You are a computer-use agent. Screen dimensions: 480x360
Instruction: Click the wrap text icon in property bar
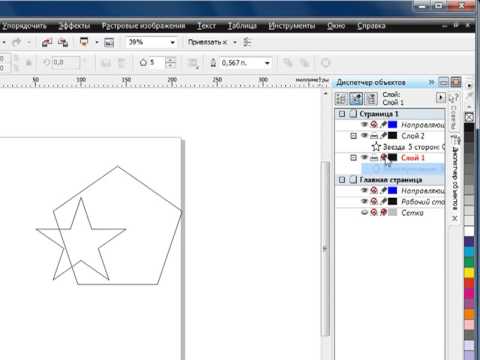point(193,63)
